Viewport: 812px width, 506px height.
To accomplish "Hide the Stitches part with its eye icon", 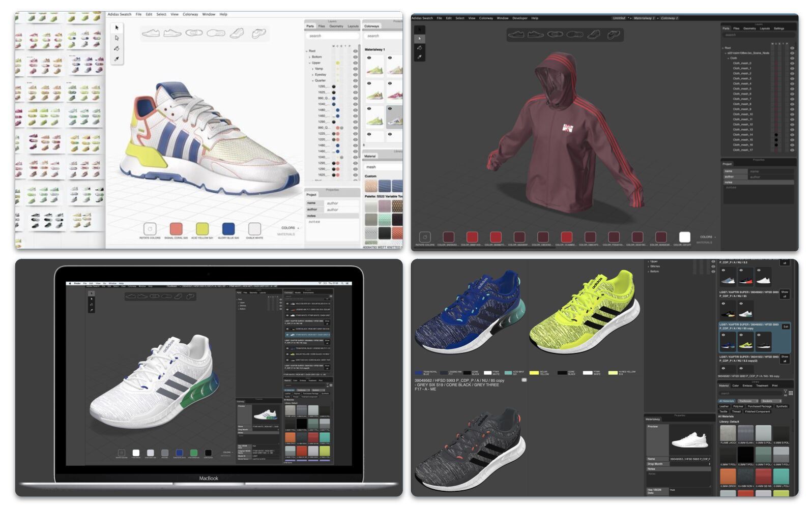I will tap(713, 266).
